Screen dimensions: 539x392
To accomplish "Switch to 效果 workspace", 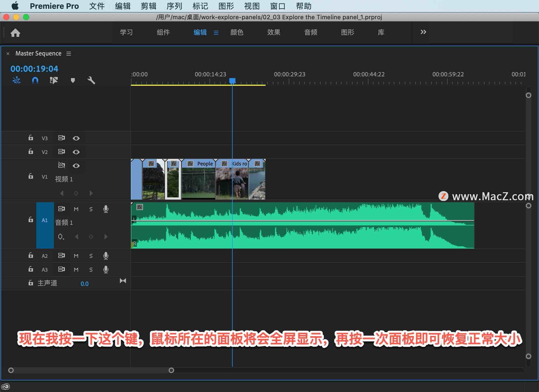I will (x=274, y=32).
